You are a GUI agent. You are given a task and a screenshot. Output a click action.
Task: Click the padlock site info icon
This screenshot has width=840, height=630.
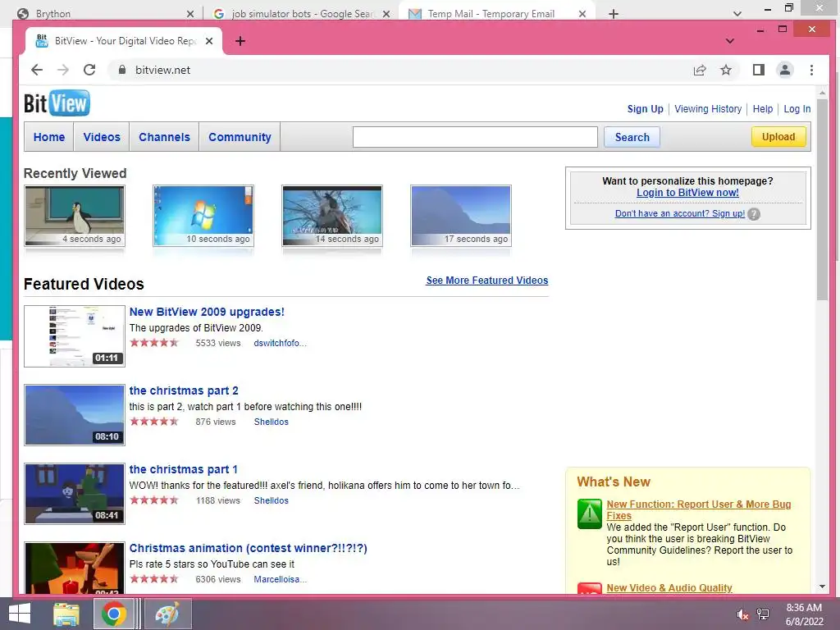122,70
